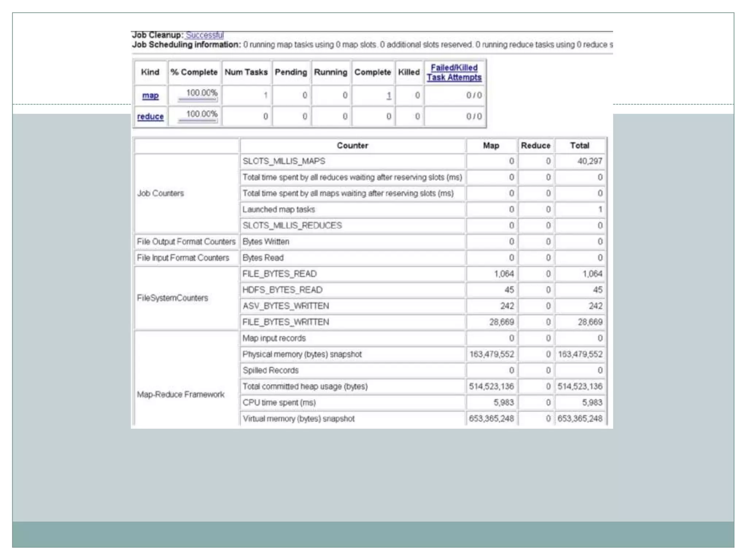Click the Counter column header
The width and height of the screenshot is (747, 560).
tap(352, 145)
